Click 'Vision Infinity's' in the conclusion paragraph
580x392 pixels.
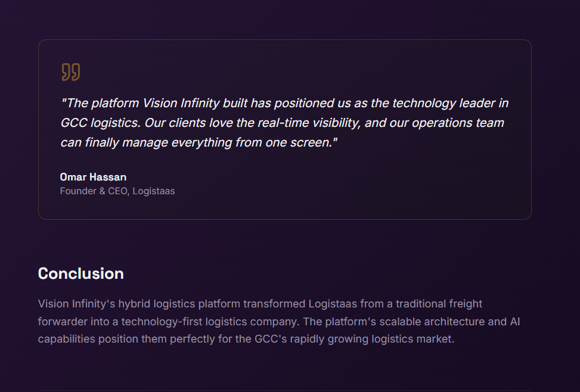point(76,304)
